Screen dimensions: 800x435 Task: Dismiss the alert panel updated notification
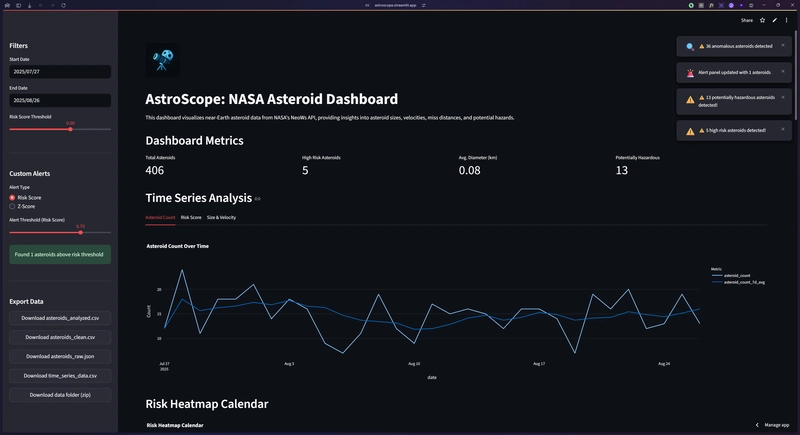point(783,71)
